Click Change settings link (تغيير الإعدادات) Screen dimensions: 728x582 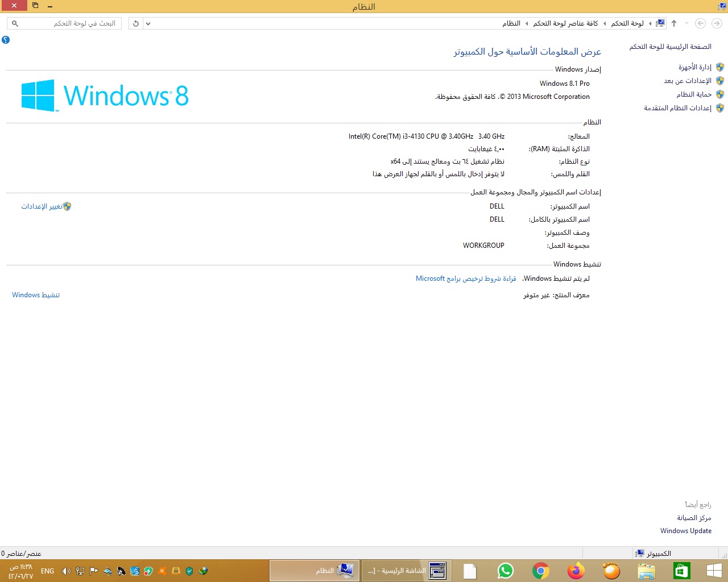pyautogui.click(x=42, y=206)
